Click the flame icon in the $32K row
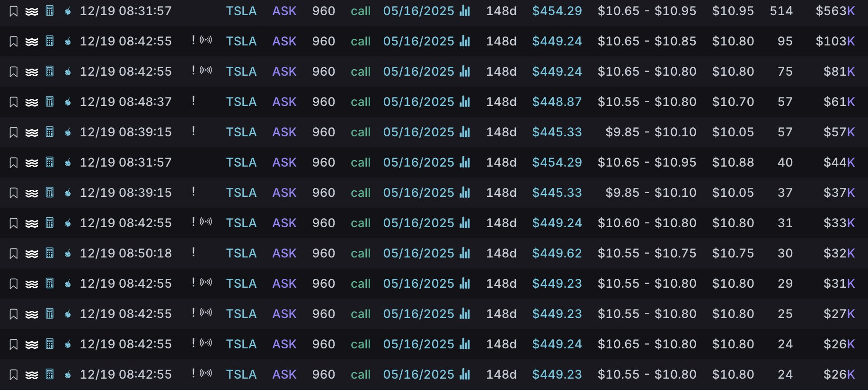 [68, 253]
